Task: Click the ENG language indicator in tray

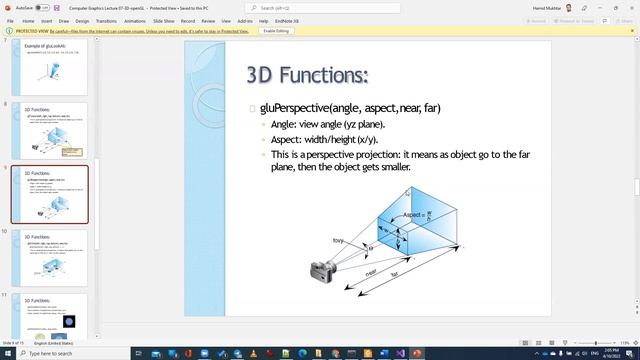Action: (595, 353)
